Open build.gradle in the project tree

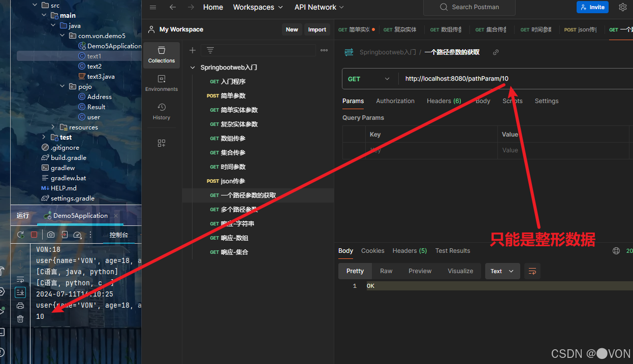pyautogui.click(x=69, y=157)
